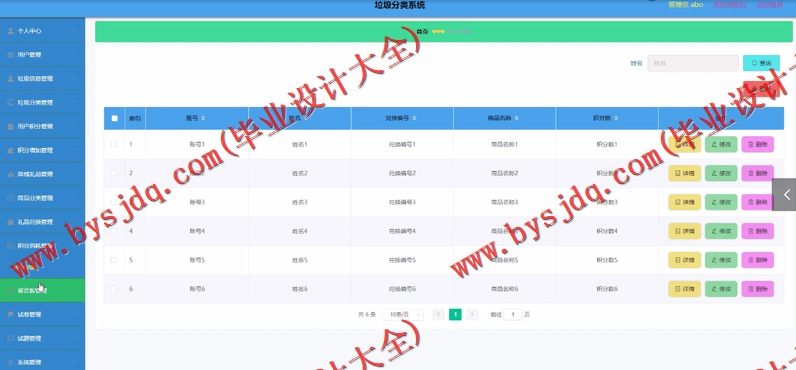Viewport: 796px width, 370px height.
Task: Open 详情 for row 6
Action: tap(684, 289)
